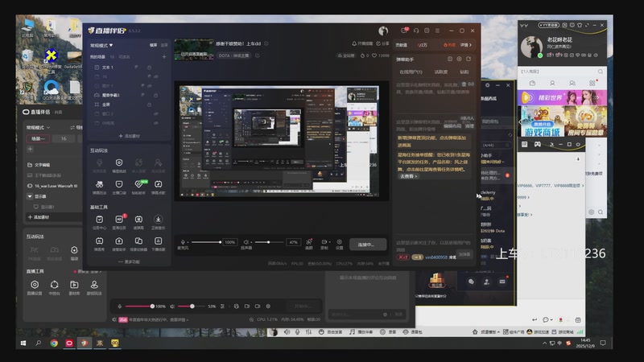Open the 详情 arrow in the right panel
Image resolution: width=644 pixels, height=362 pixels.
pyautogui.click(x=466, y=45)
